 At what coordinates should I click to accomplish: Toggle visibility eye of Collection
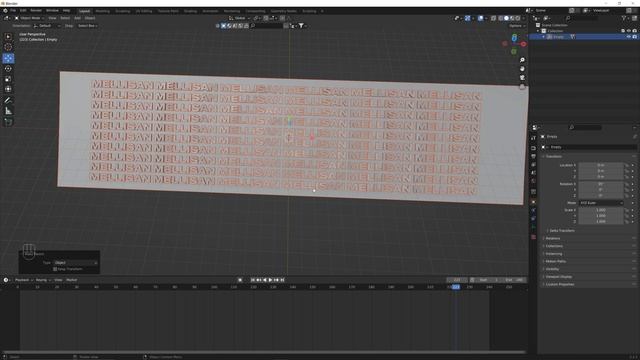(629, 31)
